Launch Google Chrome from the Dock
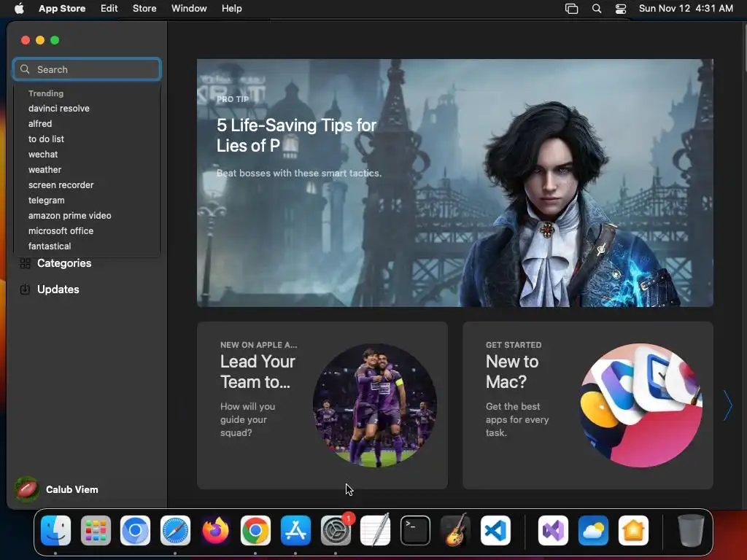This screenshot has width=747, height=560. 255,530
